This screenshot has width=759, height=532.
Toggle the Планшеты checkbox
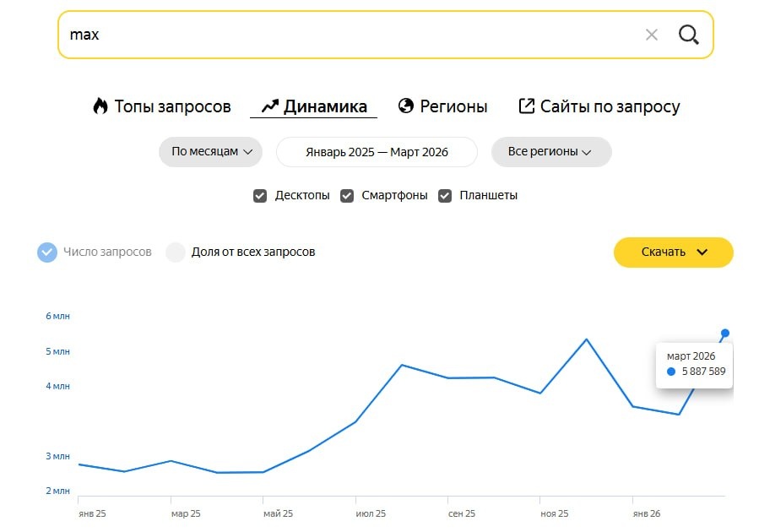(445, 196)
